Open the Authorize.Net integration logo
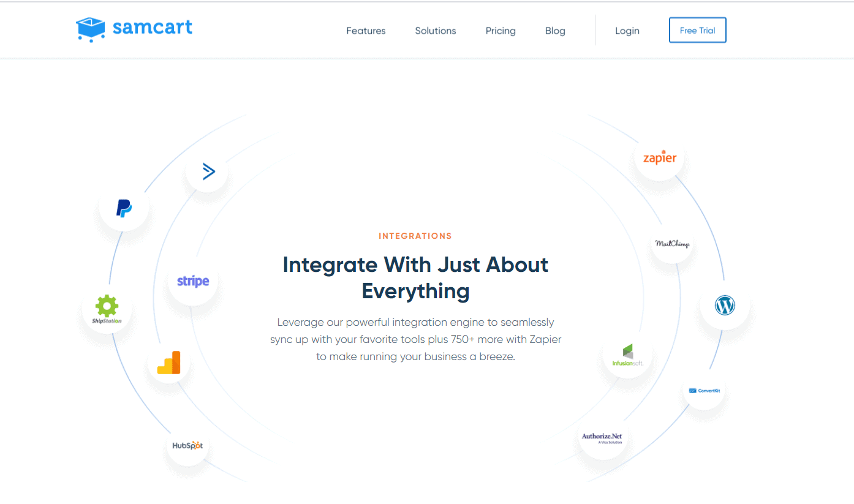Image resolution: width=854 pixels, height=504 pixels. coord(602,438)
